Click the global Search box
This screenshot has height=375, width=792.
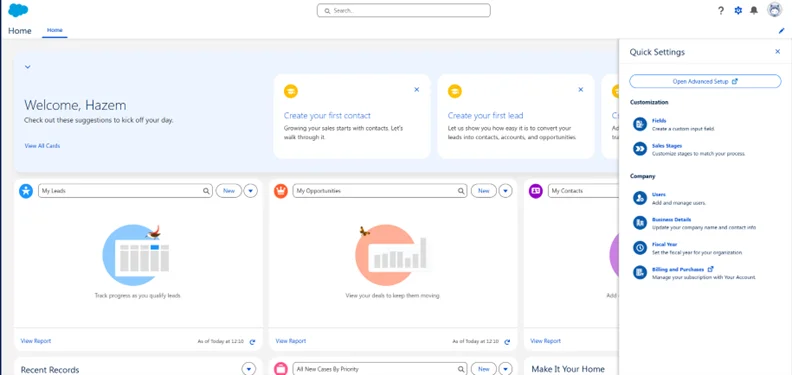[404, 10]
